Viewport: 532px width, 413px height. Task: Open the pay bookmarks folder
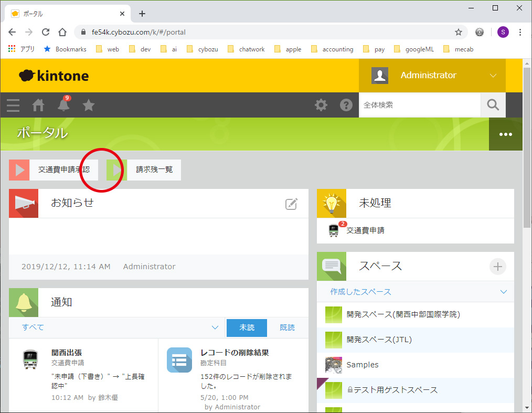[x=374, y=49]
